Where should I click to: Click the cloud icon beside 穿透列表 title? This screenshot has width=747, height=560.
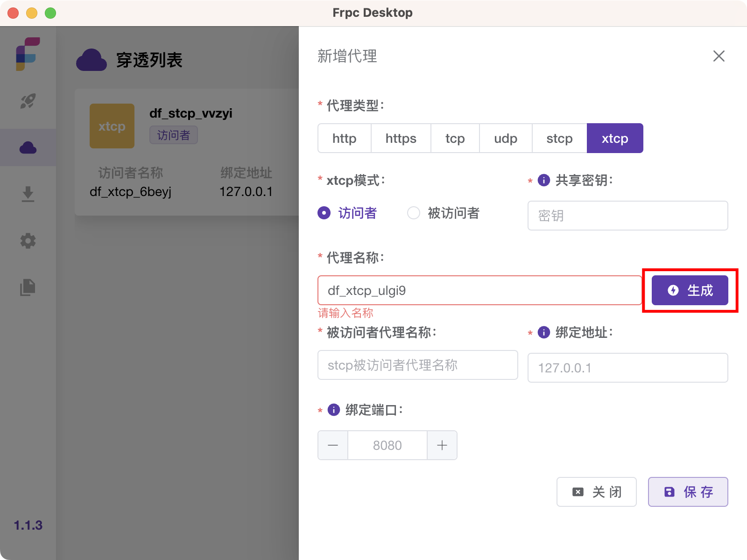92,60
